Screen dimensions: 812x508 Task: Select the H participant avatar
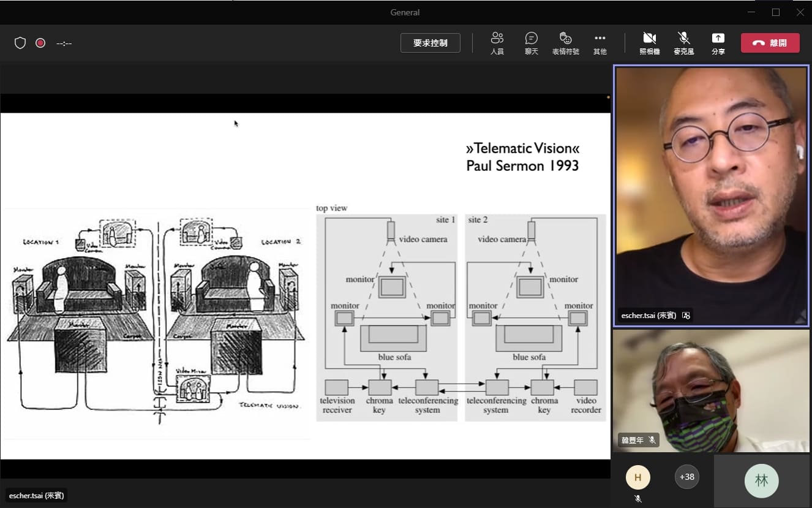point(637,477)
